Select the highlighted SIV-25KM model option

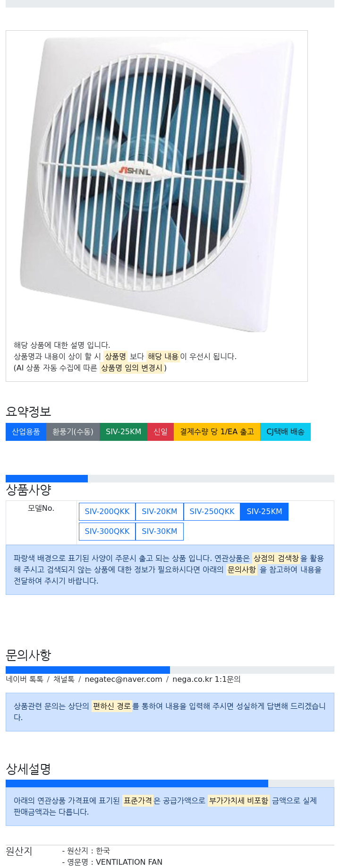coord(264,512)
